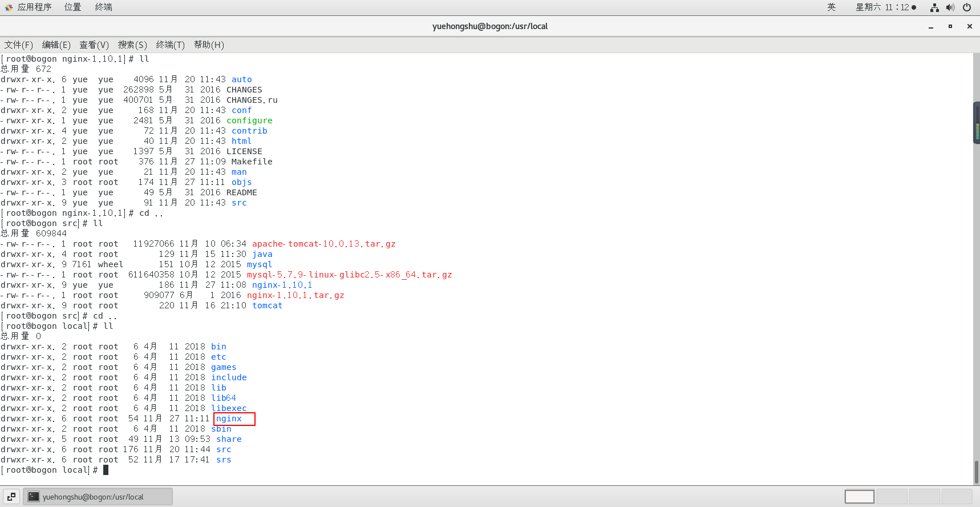Open the 文件(F) menu
The height and width of the screenshot is (507, 980).
click(19, 45)
